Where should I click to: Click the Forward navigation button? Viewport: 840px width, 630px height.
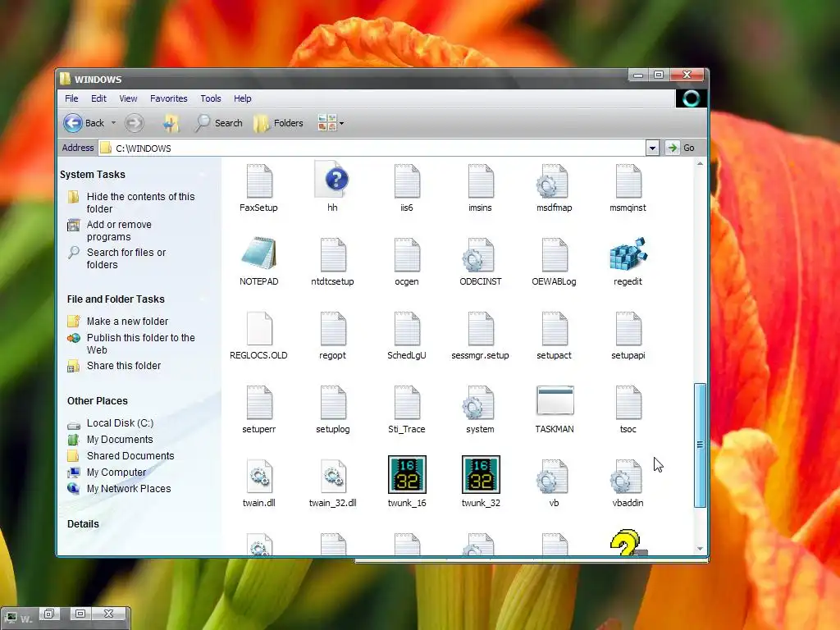click(135, 123)
